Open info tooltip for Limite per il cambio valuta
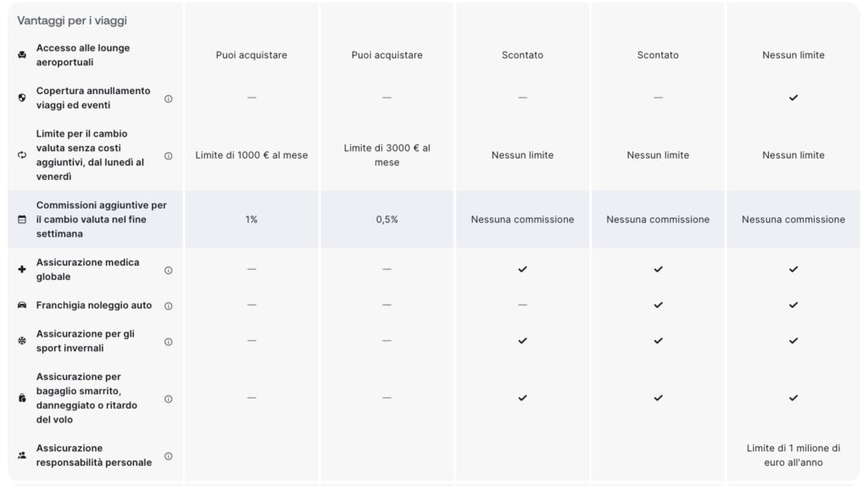The image size is (868, 486). click(169, 156)
